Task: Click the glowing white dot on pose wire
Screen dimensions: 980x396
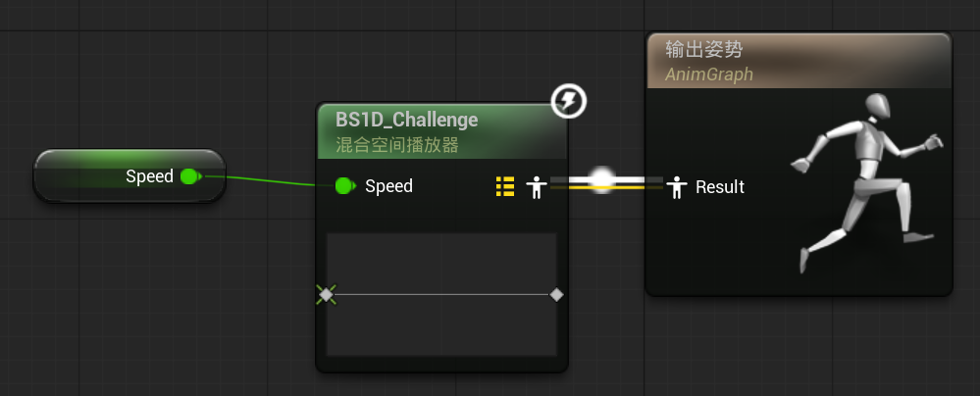Action: point(601,179)
